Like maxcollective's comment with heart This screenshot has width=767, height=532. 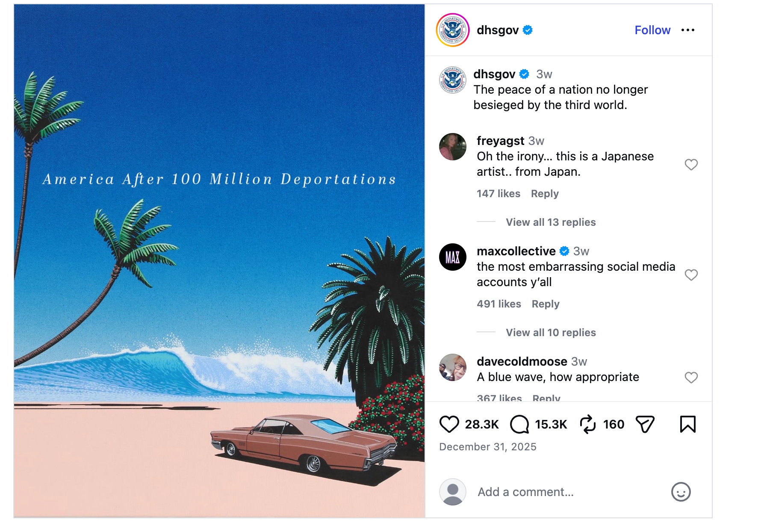click(691, 275)
